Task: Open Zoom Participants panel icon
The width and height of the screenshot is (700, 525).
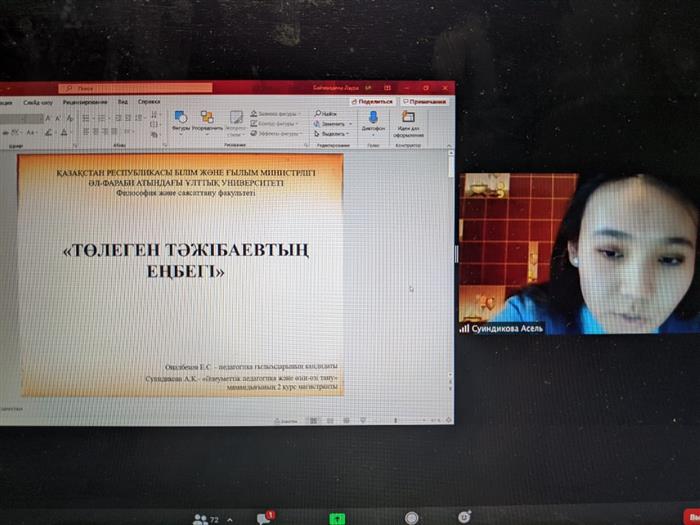Action: coord(201,519)
